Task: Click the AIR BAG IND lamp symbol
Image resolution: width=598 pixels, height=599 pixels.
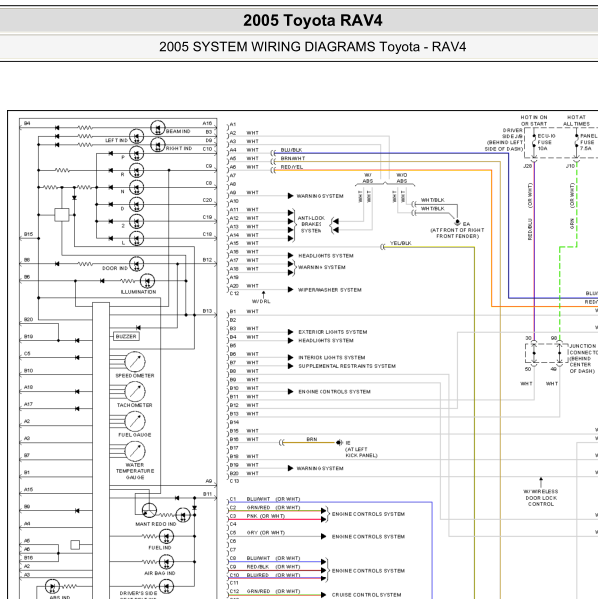Action: coord(166,562)
